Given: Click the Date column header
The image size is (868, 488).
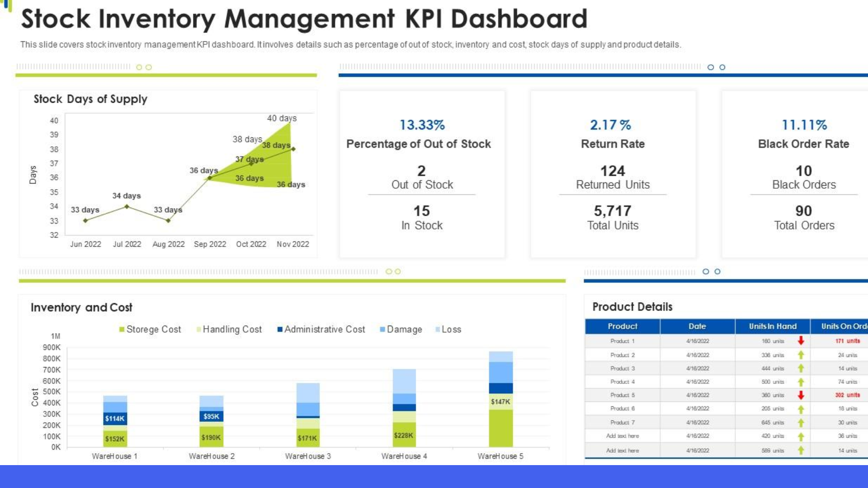Looking at the screenshot, I should coord(697,326).
